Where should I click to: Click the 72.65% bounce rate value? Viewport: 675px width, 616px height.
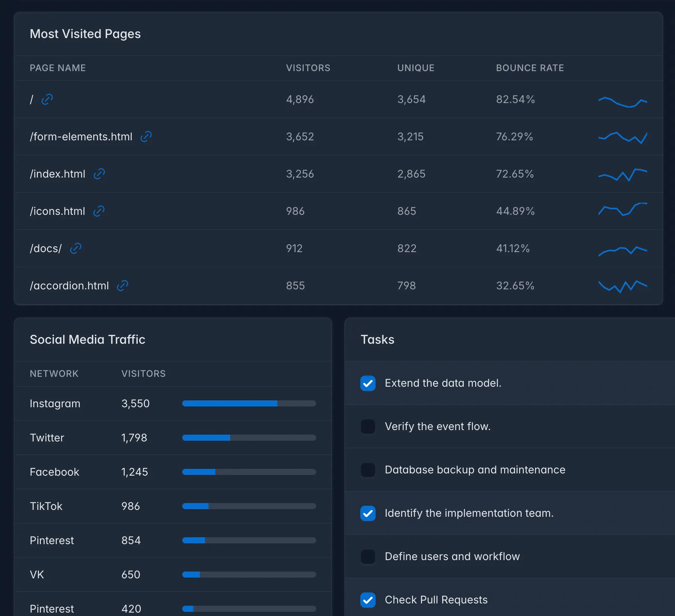[x=515, y=174]
